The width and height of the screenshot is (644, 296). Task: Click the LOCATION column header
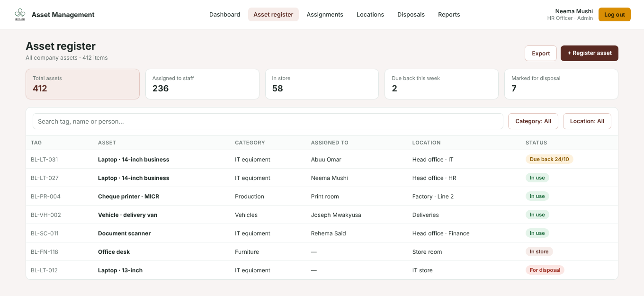click(427, 143)
